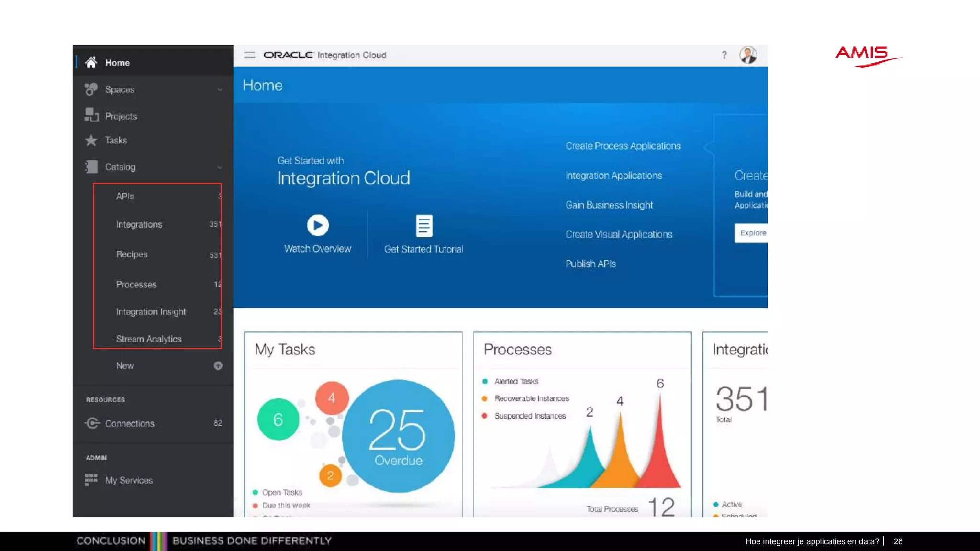The height and width of the screenshot is (551, 980).
Task: Select My Services under Admin
Action: (129, 480)
